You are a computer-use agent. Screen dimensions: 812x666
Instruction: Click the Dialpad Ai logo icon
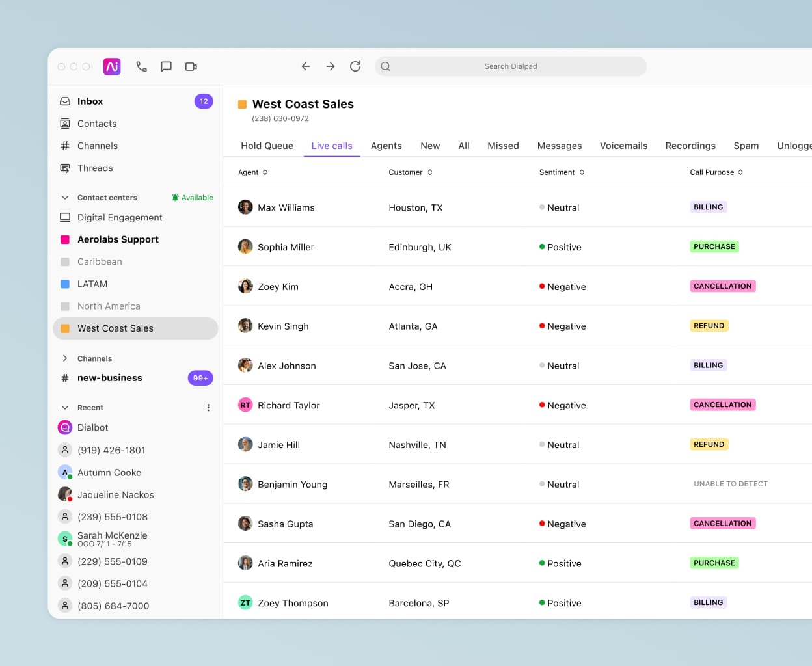112,66
